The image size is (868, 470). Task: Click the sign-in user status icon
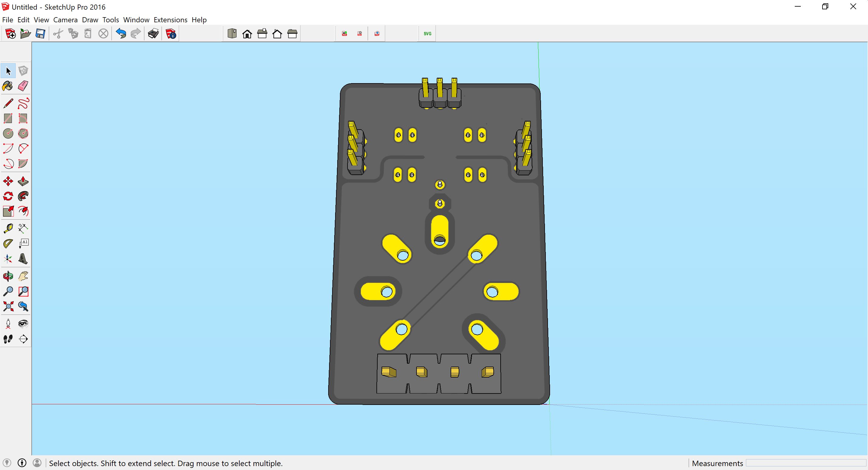(x=37, y=463)
